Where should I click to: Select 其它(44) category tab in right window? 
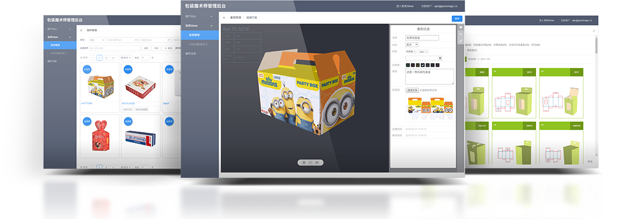[536, 45]
